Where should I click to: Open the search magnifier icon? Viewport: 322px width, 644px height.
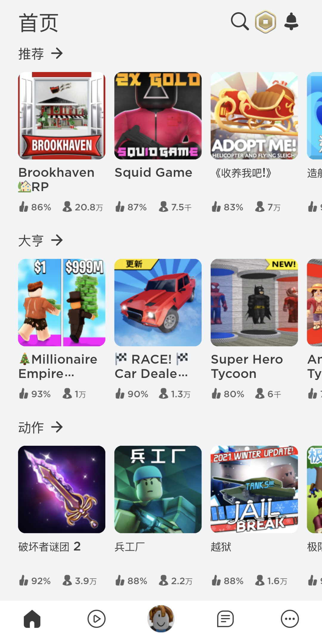point(240,21)
